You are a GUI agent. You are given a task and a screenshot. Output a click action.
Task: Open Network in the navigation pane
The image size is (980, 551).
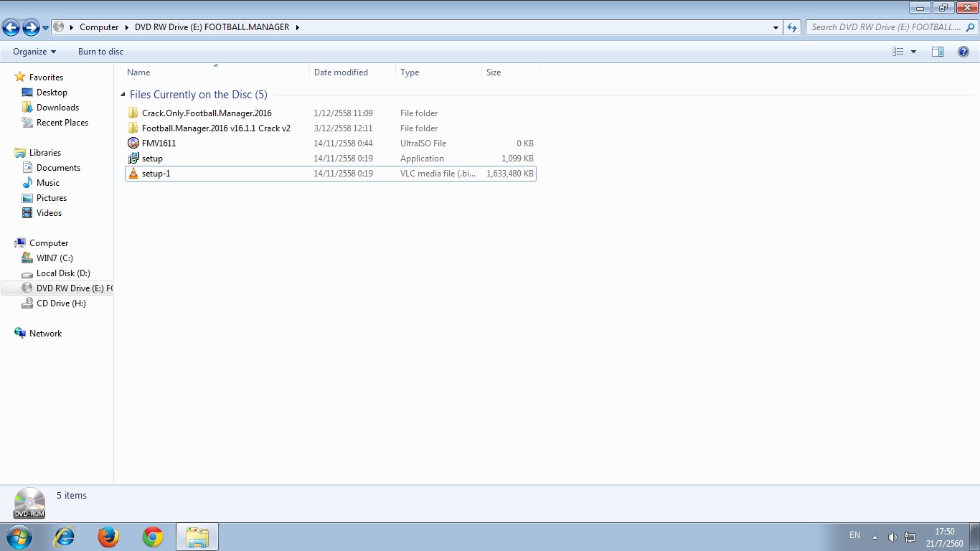pos(45,334)
